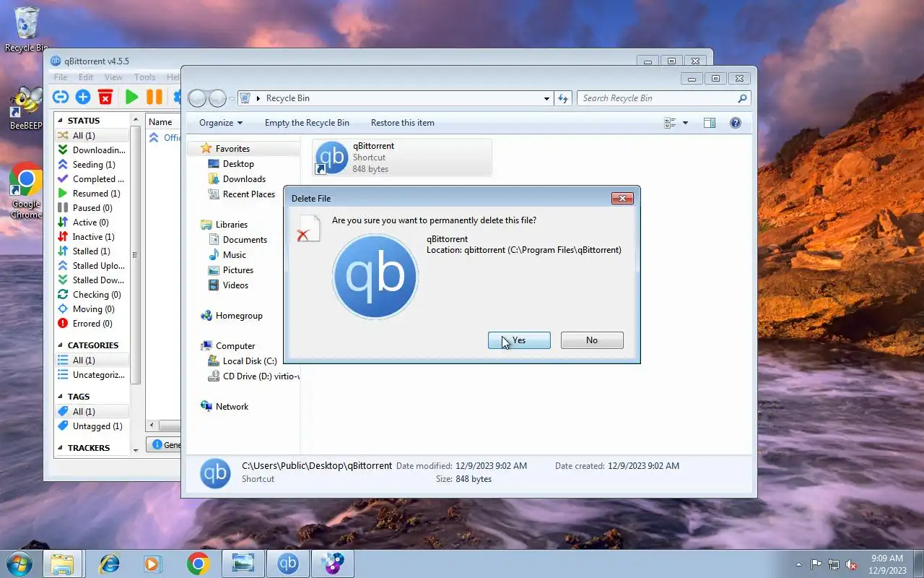Viewport: 924px width, 578px height.
Task: Select the Moving (0) status filter
Action: [x=92, y=309]
